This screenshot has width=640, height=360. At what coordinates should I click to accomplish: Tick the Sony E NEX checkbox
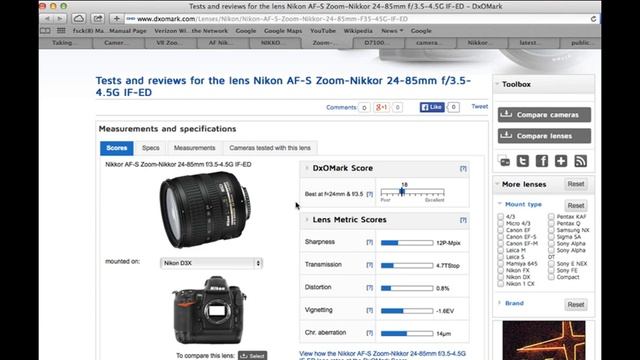[551, 263]
